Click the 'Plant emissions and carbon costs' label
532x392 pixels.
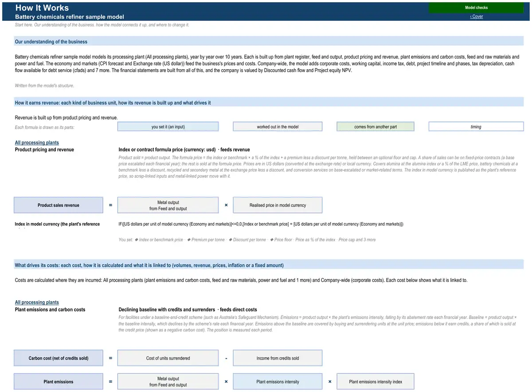[x=50, y=310]
